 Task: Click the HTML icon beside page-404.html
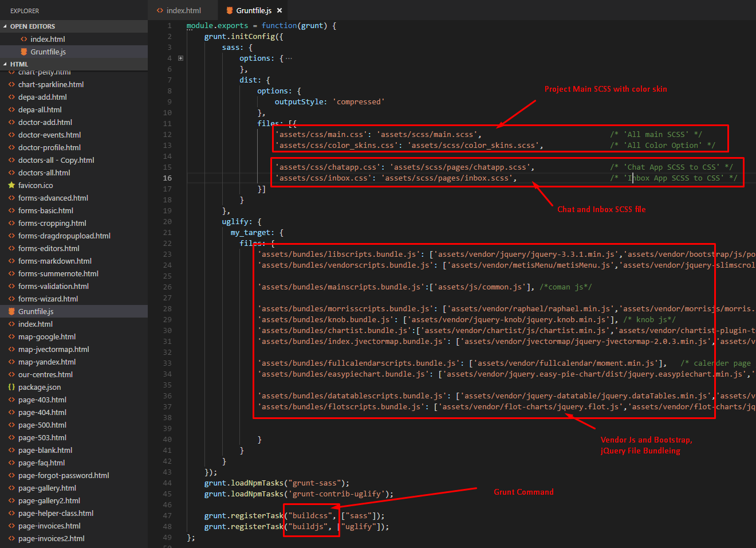[x=11, y=412]
